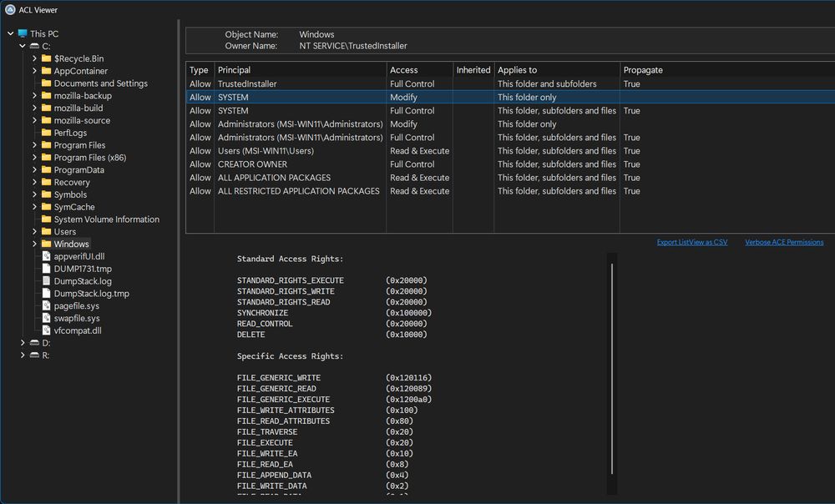Click the mozilla-source folder icon
Screen dimensions: 835x504
(46, 120)
